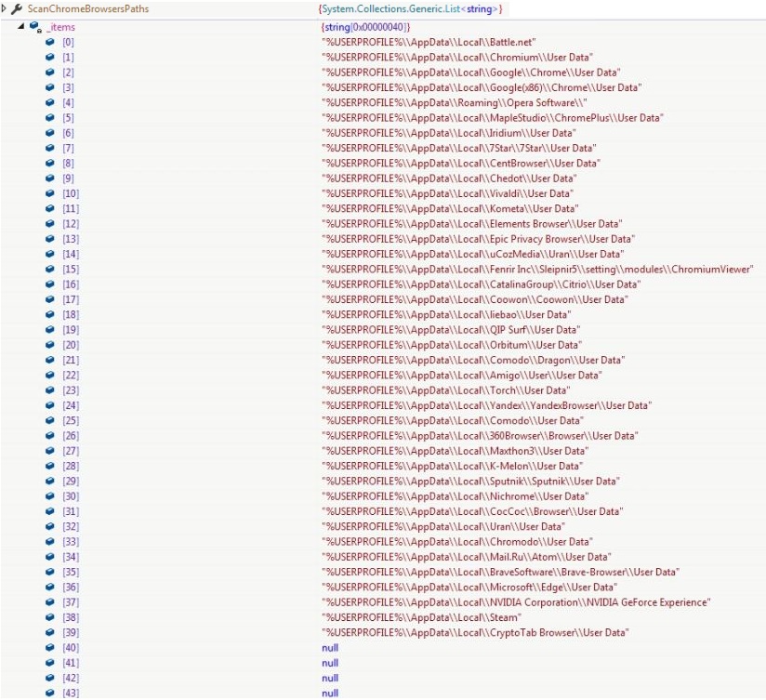
Task: Click the locked field icon beside _items
Action: pos(35,27)
